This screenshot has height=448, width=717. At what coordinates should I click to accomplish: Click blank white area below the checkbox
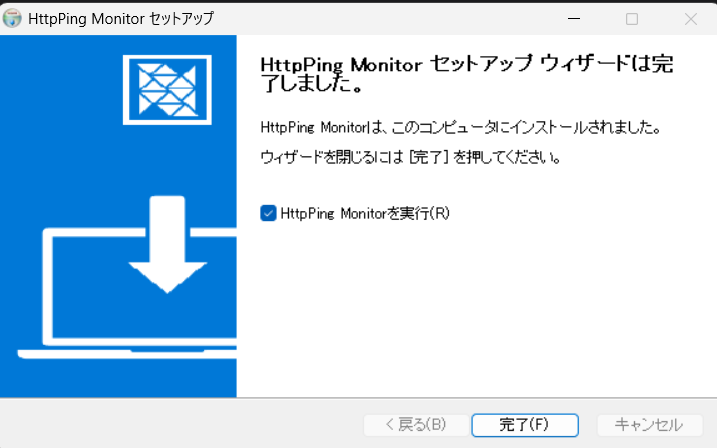476,311
